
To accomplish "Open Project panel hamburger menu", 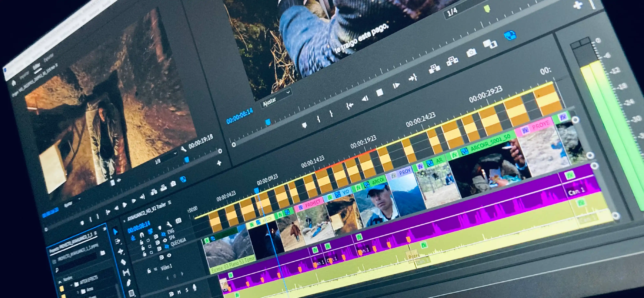I will point(96,233).
